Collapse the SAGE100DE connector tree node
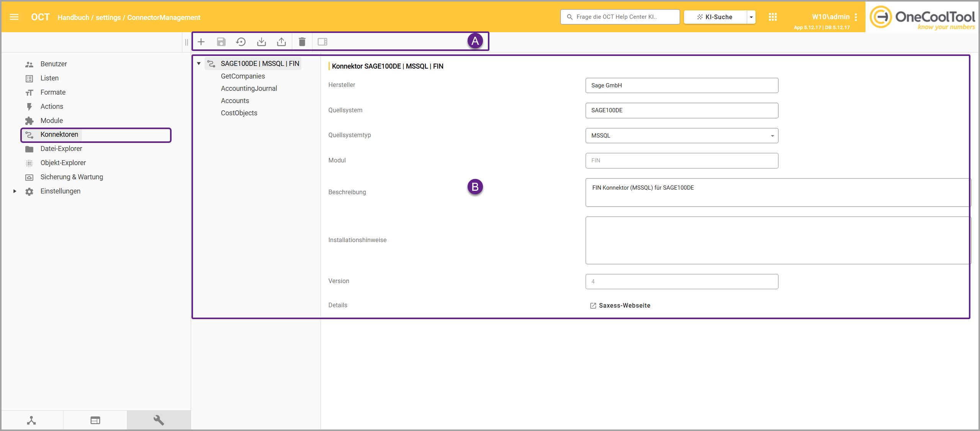 (x=199, y=64)
